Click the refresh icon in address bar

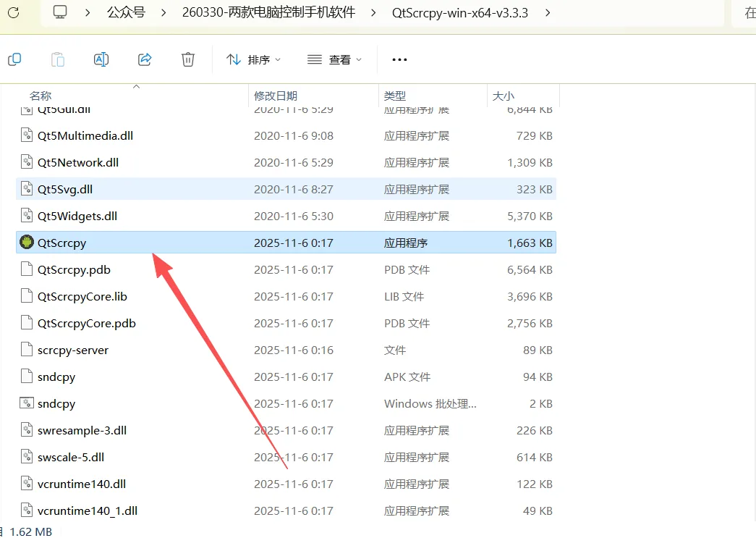click(x=14, y=12)
